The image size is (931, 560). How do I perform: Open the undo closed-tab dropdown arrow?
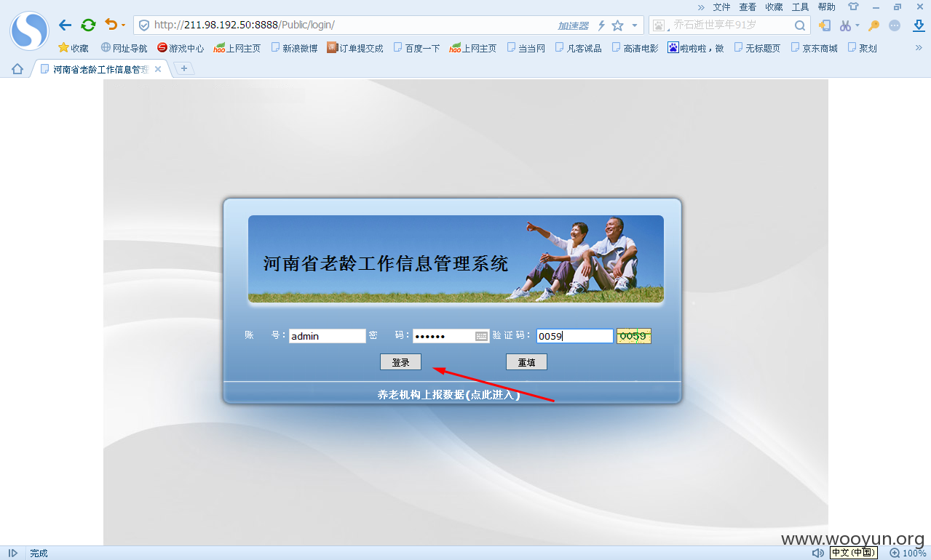pyautogui.click(x=123, y=25)
